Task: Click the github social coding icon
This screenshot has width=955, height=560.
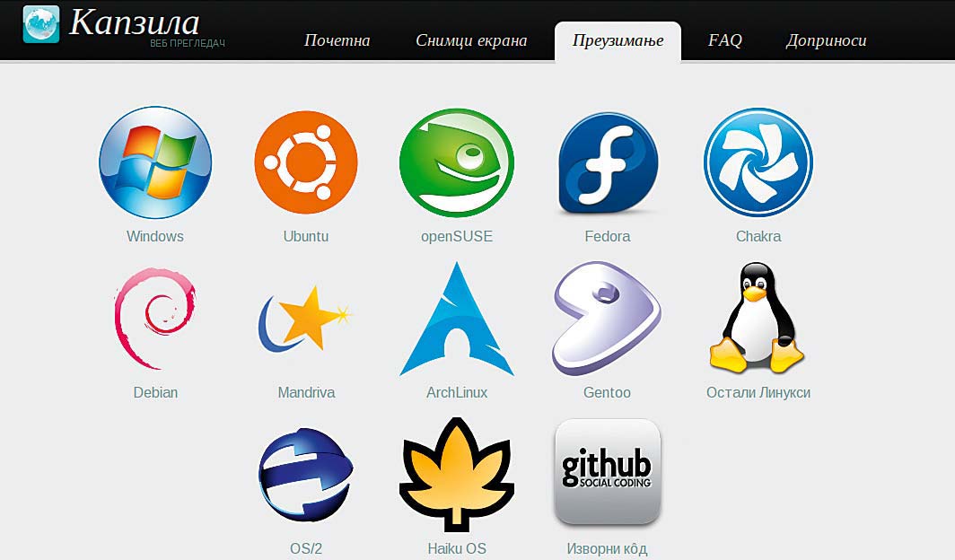Action: click(608, 472)
